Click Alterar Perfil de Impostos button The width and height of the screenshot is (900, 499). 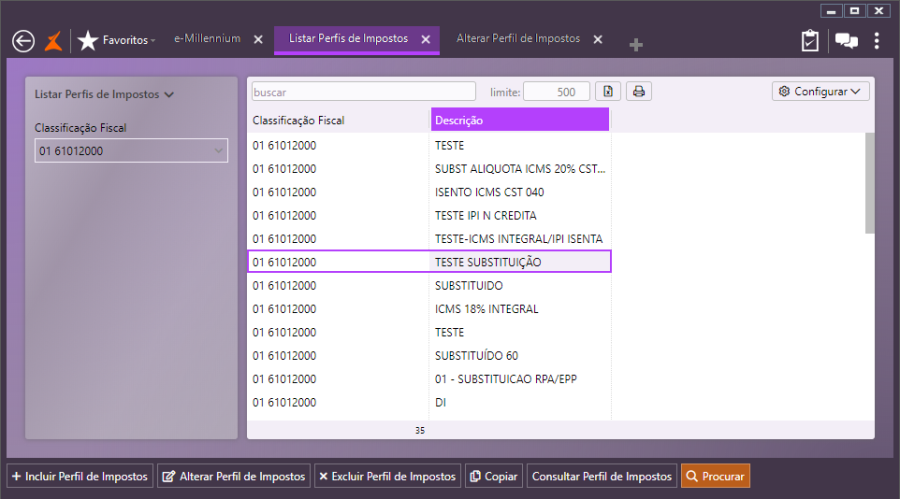(x=234, y=476)
